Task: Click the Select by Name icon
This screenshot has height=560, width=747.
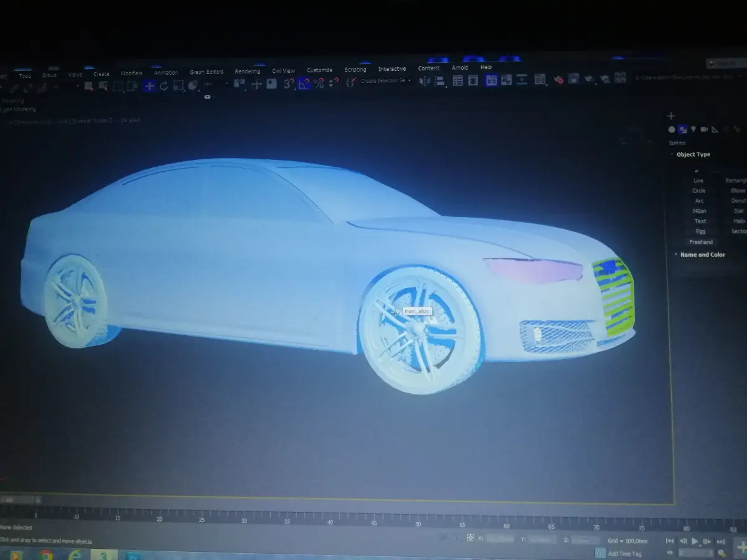Action: [x=103, y=86]
